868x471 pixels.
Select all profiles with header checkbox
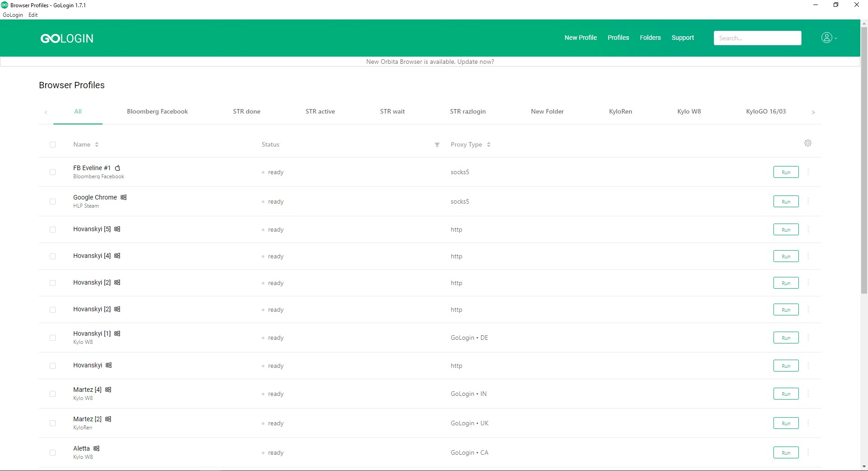click(52, 145)
